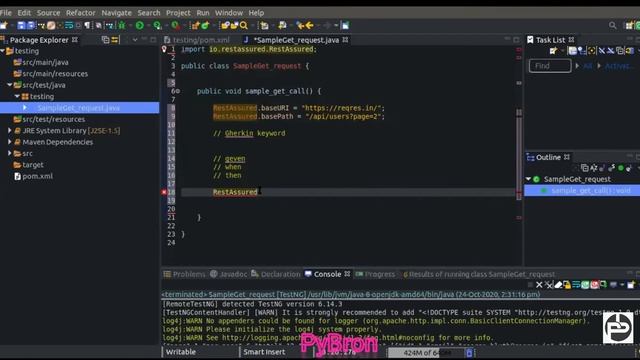Close the SampleGet_request.java editor tab
The height and width of the screenshot is (360, 640).
point(345,40)
